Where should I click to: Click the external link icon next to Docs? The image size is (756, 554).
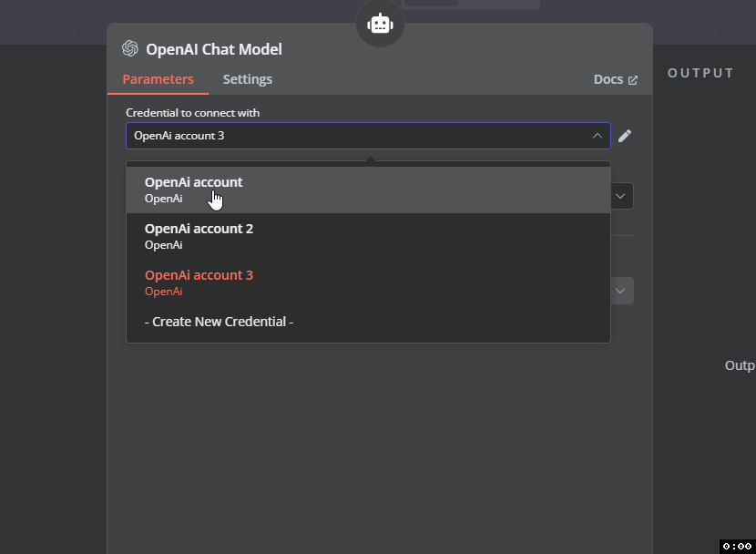(633, 80)
